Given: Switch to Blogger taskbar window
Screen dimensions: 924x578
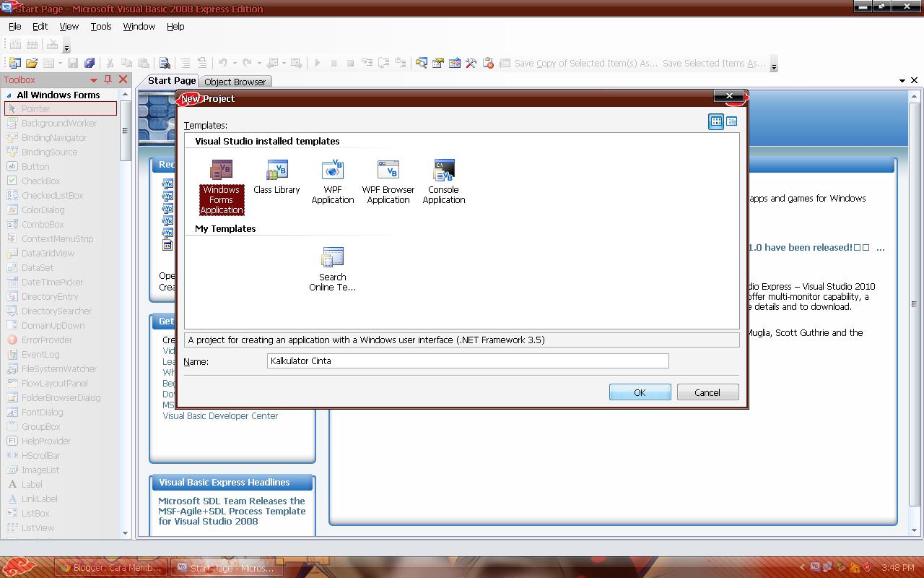Looking at the screenshot, I should point(110,568).
